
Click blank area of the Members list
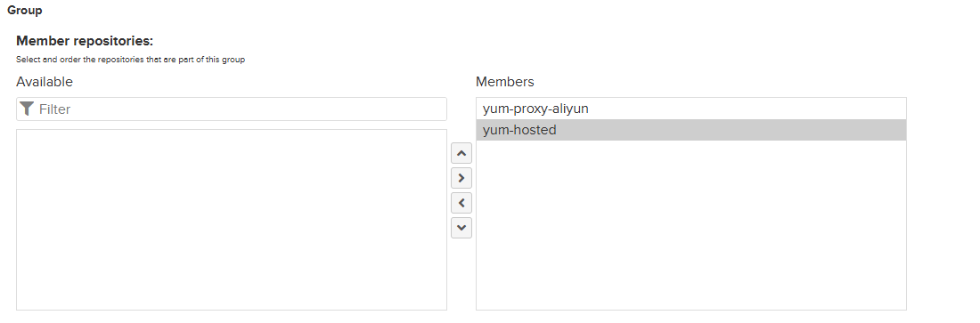[x=690, y=225]
